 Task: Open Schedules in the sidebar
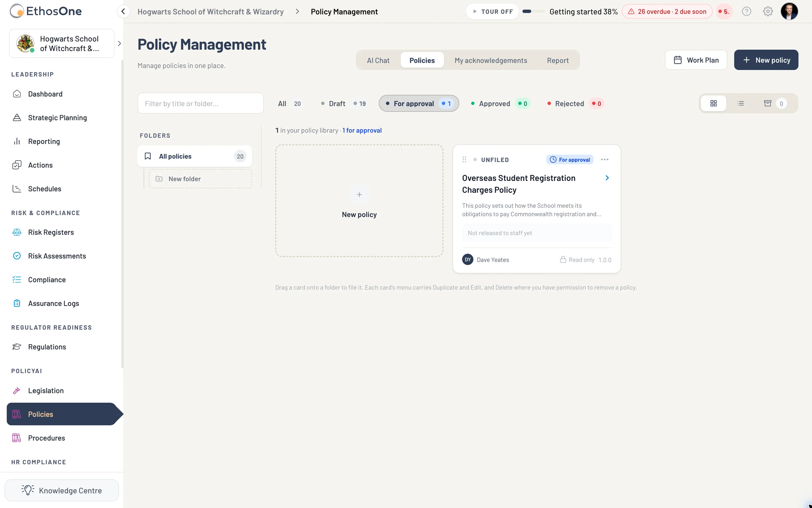[62, 189]
